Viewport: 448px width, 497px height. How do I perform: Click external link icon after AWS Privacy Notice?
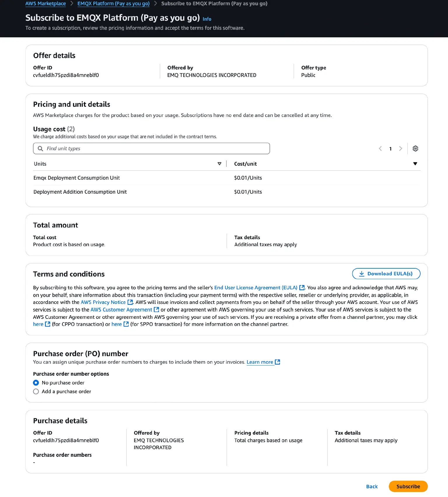(x=130, y=302)
